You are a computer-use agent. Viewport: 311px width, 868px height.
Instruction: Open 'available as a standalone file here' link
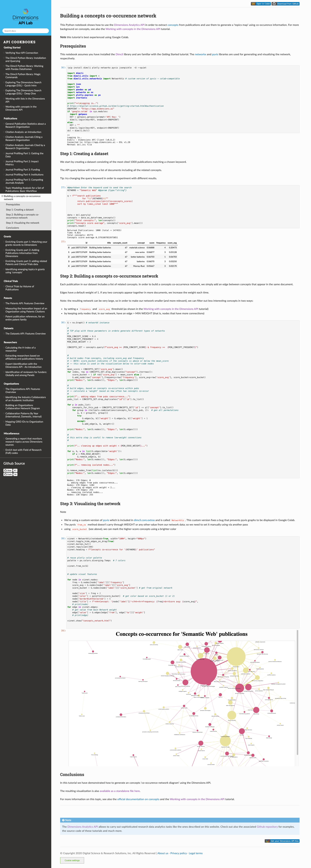[120, 791]
